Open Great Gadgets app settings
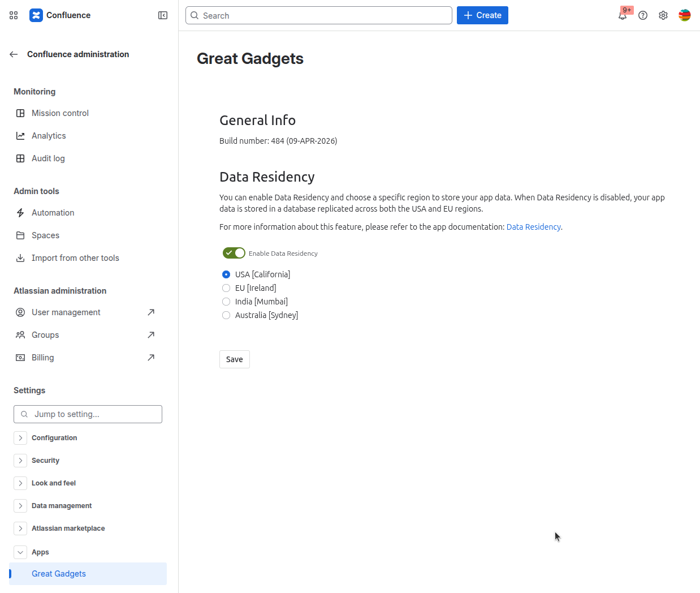This screenshot has height=593, width=700. [x=88, y=574]
